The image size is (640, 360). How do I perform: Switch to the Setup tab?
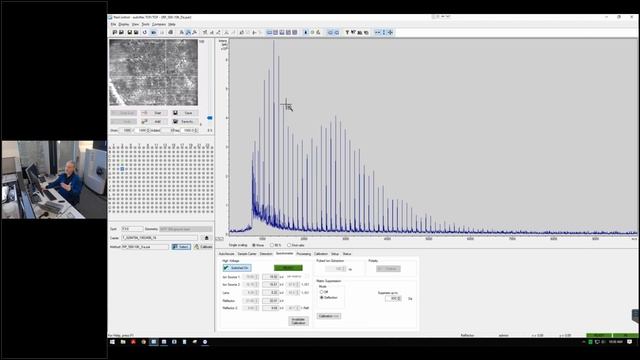[x=335, y=254]
